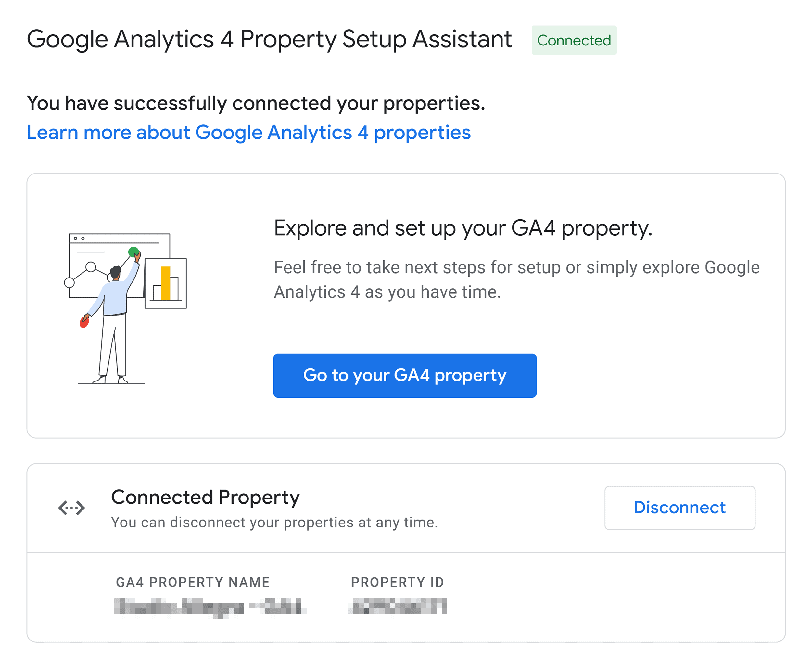Click the GA4 PROPERTY NAME column label
This screenshot has height=672, width=812.
pos(193,582)
